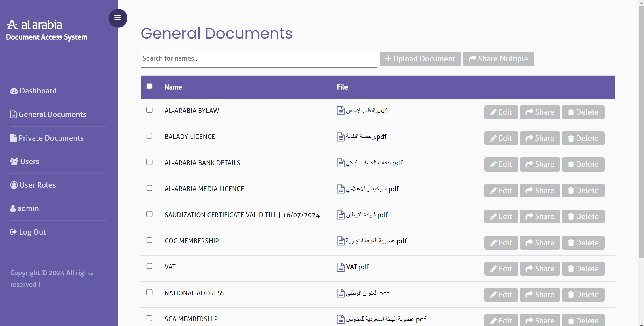This screenshot has width=644, height=326.
Task: Click the User Roles profile icon
Action: pos(14,185)
